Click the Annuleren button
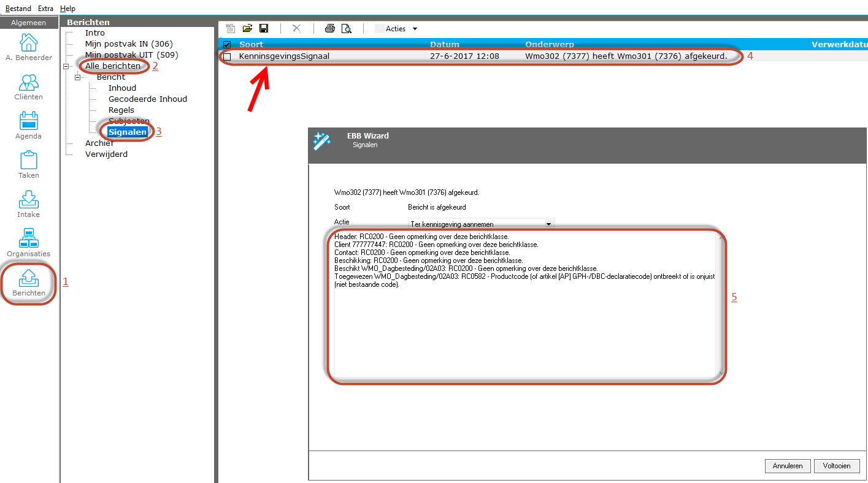The height and width of the screenshot is (483, 868). coord(788,466)
